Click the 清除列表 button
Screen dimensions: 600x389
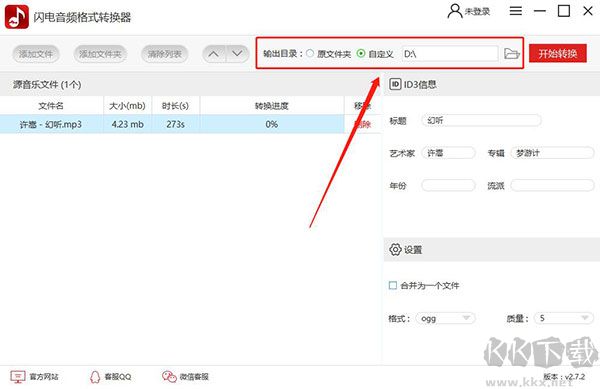point(165,54)
